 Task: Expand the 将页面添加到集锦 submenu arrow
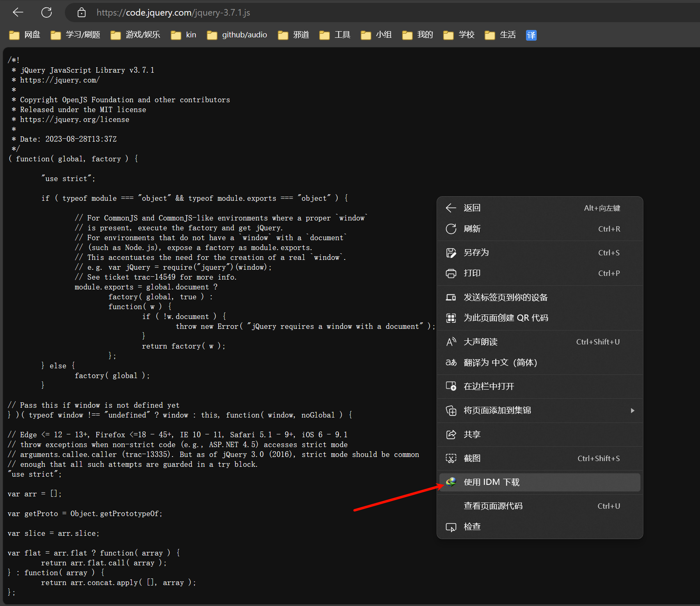(x=632, y=411)
